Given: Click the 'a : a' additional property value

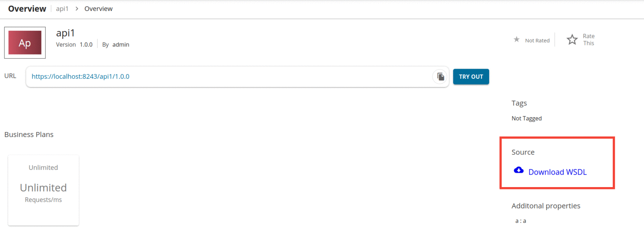Looking at the screenshot, I should pos(521,221).
